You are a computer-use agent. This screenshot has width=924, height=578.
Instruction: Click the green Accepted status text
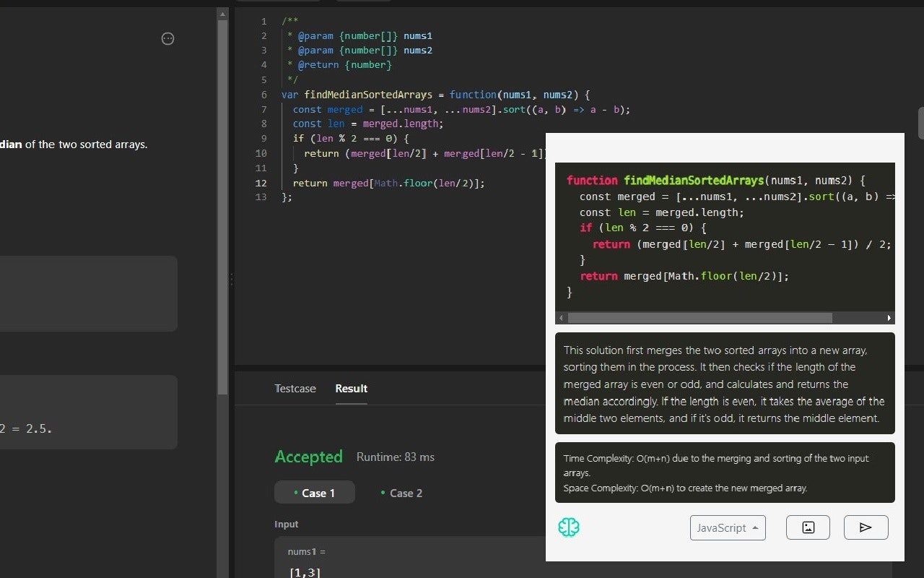[308, 457]
